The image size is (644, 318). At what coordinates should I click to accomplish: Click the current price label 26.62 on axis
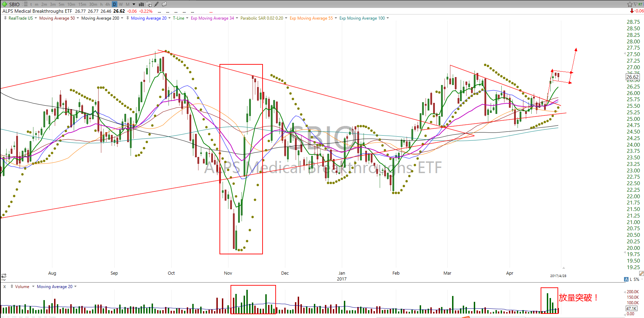633,77
